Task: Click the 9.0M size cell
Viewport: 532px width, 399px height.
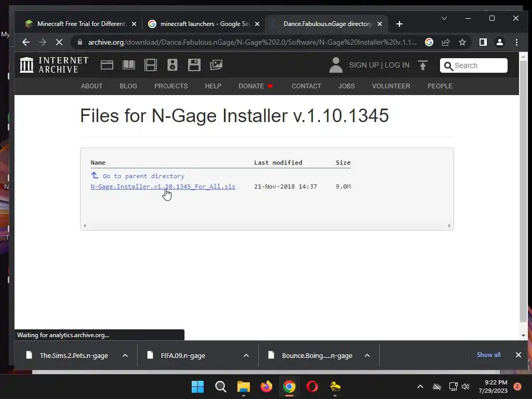Action: point(343,187)
